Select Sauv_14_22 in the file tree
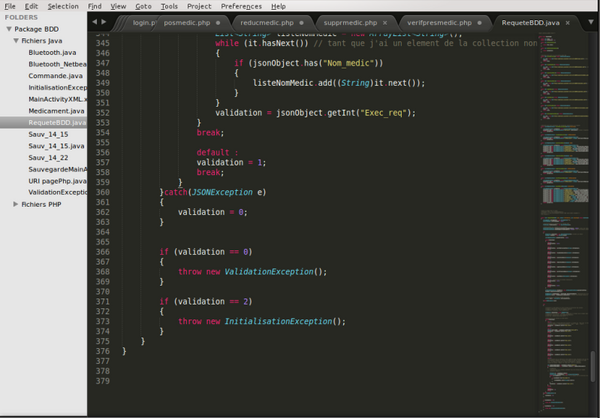Viewport: 600px width, 418px height. (48, 157)
